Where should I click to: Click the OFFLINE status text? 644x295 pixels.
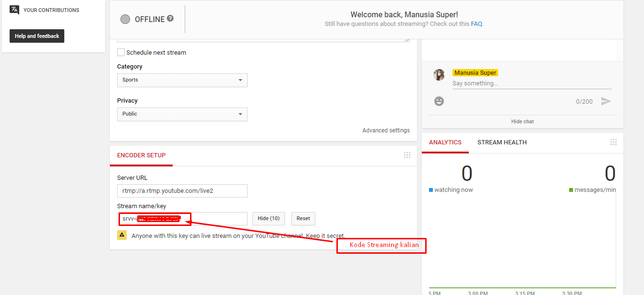(150, 19)
